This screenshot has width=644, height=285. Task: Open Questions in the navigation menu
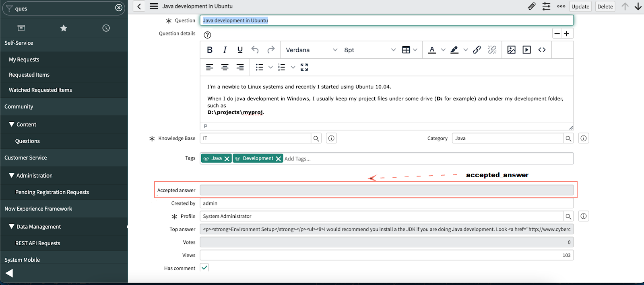point(27,141)
